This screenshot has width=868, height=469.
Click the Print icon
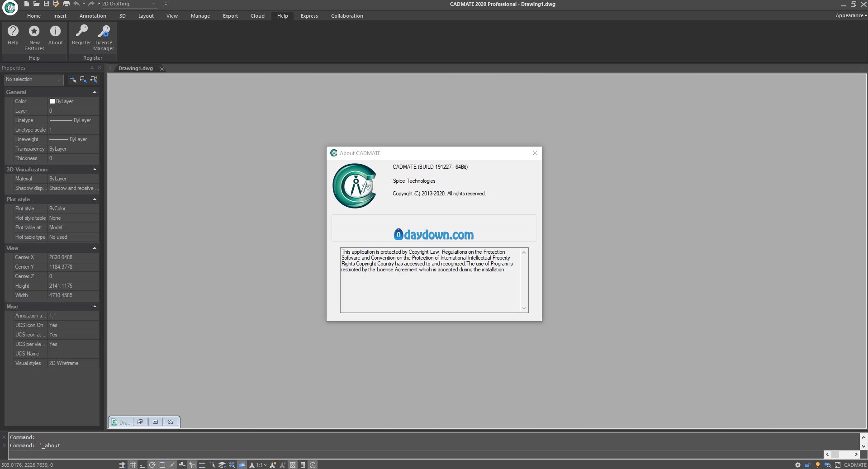[x=66, y=4]
